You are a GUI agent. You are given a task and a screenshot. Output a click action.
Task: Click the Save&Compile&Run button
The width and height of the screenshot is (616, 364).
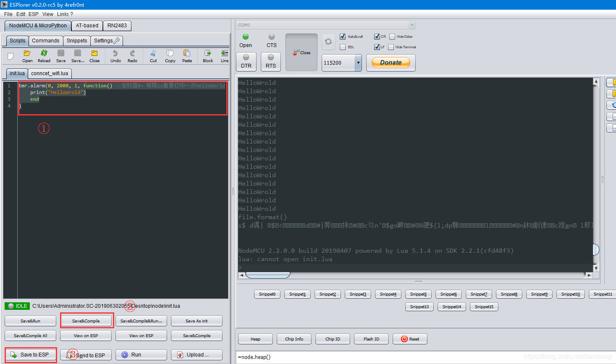point(141,321)
